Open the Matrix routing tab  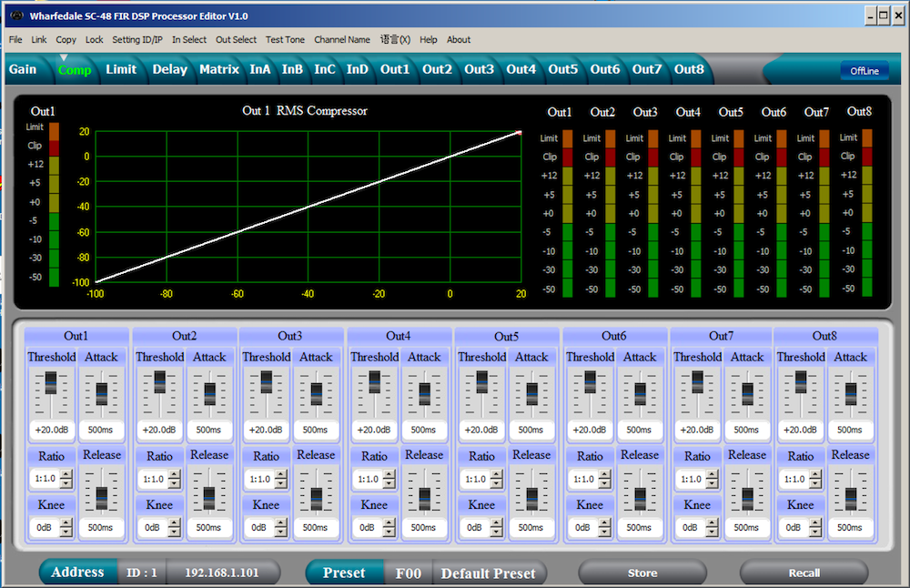pos(218,68)
